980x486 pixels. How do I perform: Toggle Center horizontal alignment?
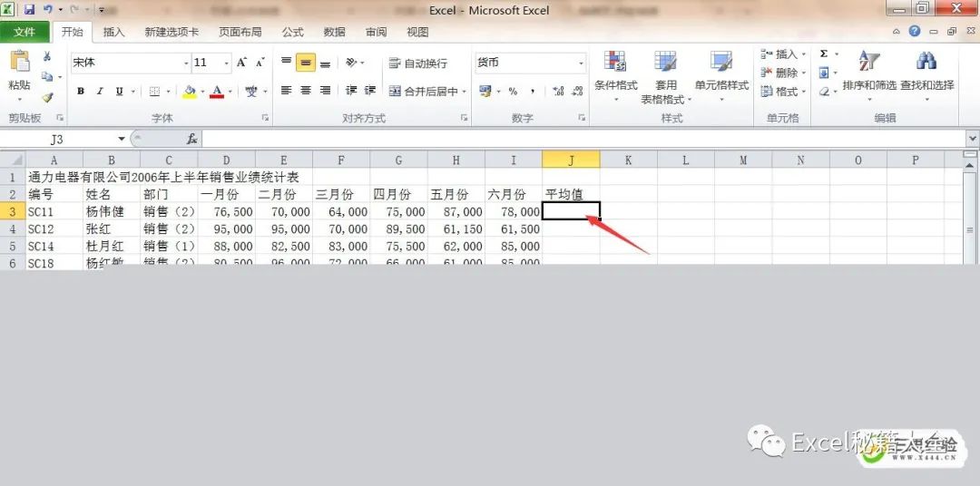306,91
